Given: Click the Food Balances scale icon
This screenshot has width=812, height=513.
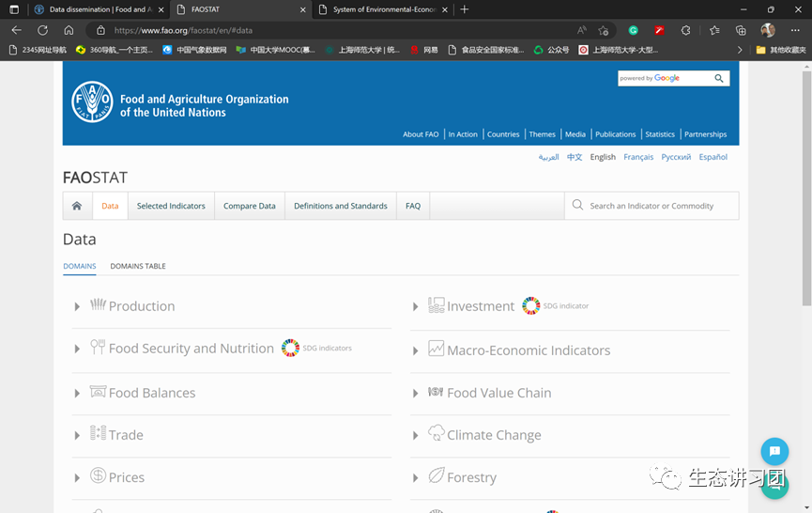Looking at the screenshot, I should click(x=98, y=391).
